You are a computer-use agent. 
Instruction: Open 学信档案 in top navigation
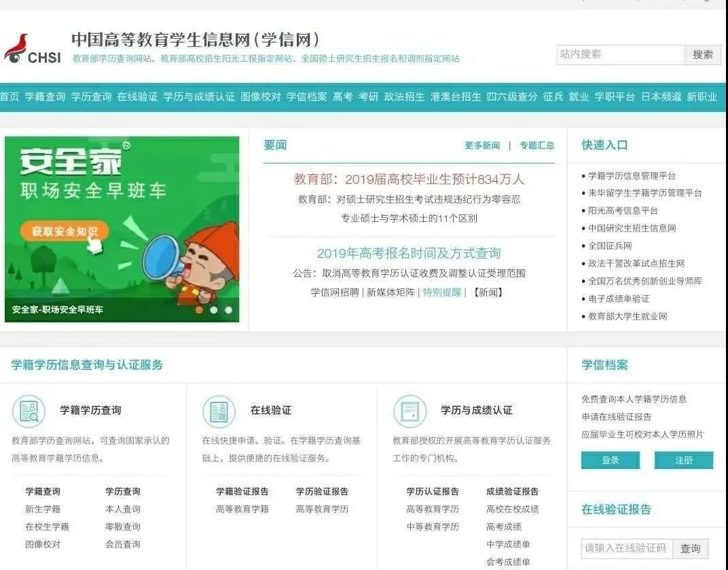[x=307, y=97]
